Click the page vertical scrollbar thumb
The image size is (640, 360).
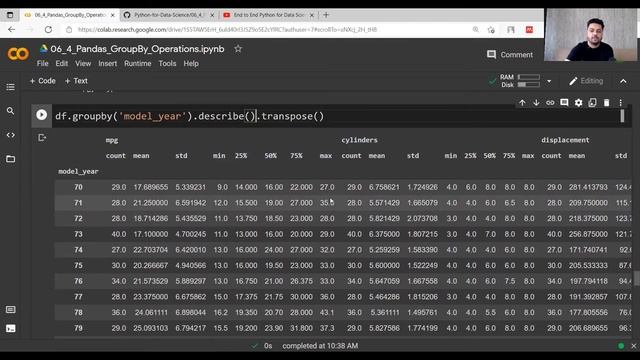point(636,279)
